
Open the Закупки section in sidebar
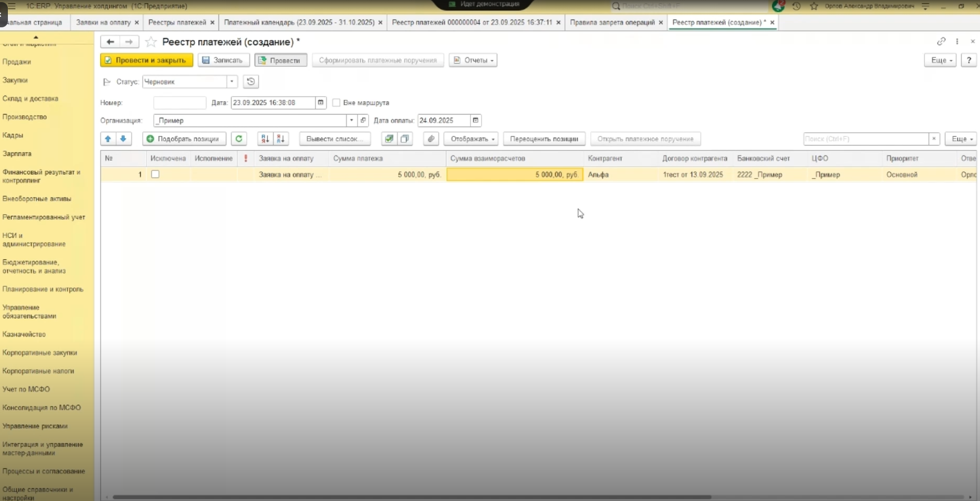point(15,80)
